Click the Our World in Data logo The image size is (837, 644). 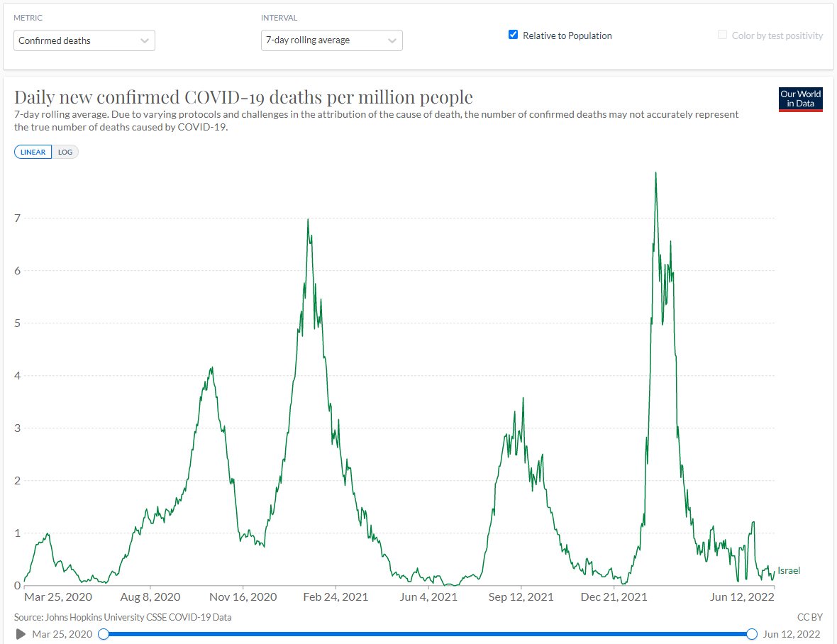pos(800,99)
